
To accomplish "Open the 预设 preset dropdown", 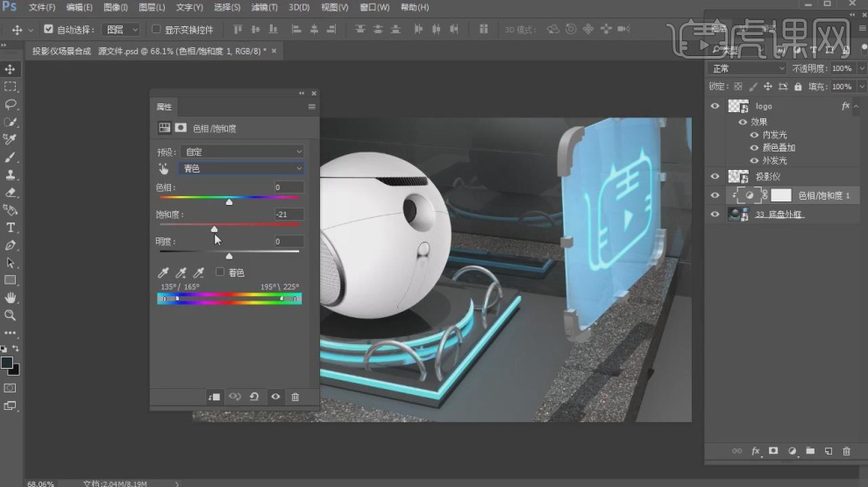I will pos(242,152).
